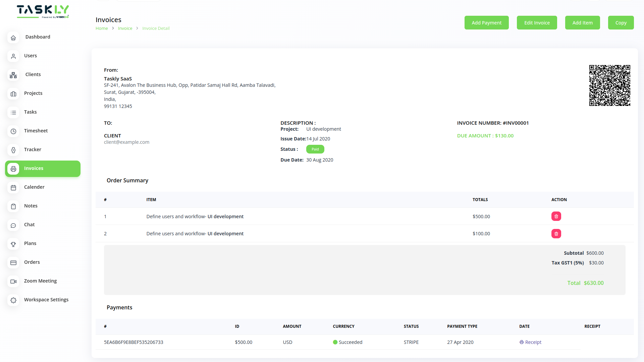The image size is (644, 362).
Task: Delete the first order item with trash icon
Action: [x=556, y=216]
